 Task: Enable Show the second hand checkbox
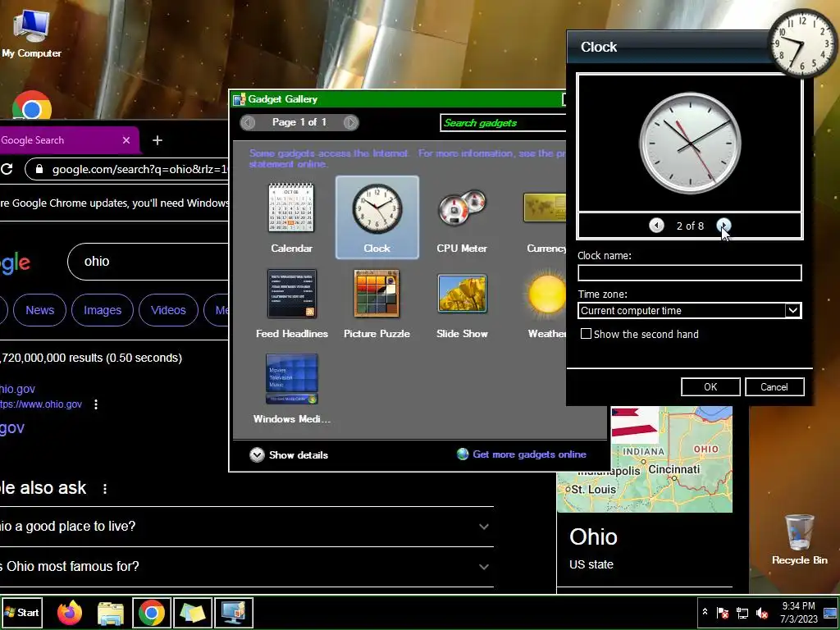point(586,334)
